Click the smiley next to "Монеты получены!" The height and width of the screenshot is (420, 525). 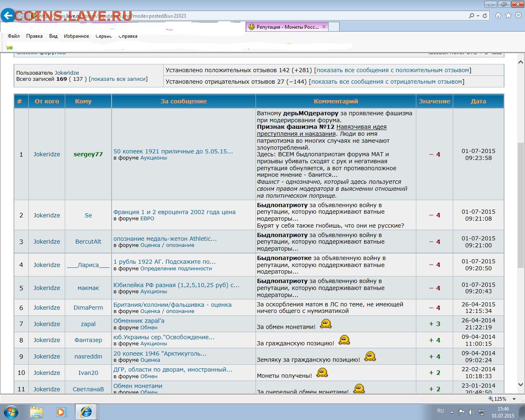click(x=322, y=373)
